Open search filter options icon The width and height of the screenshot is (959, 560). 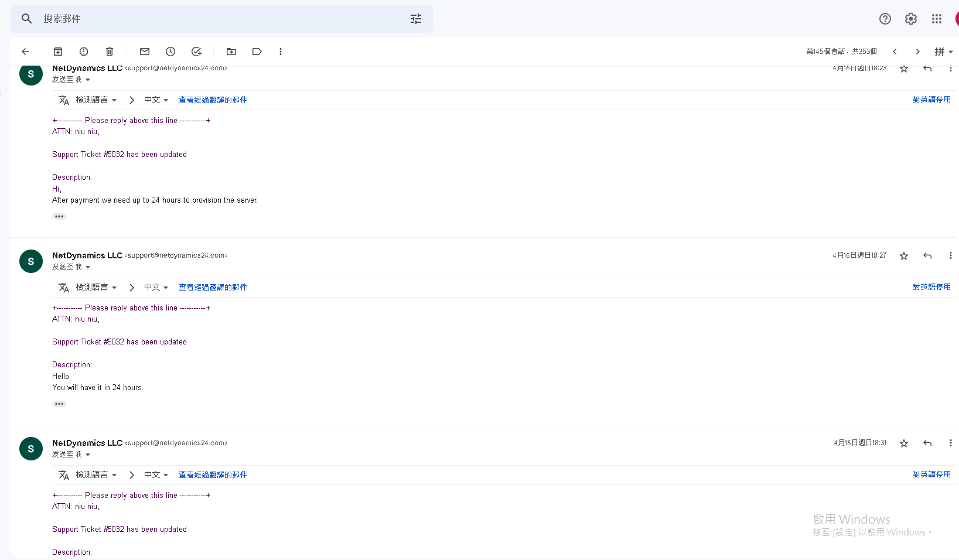(416, 19)
